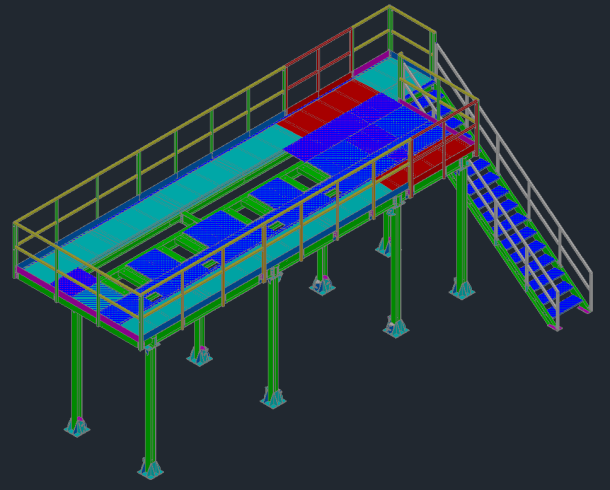Select the base plate of the front-most lowest column
The image size is (610, 490).
click(x=150, y=469)
